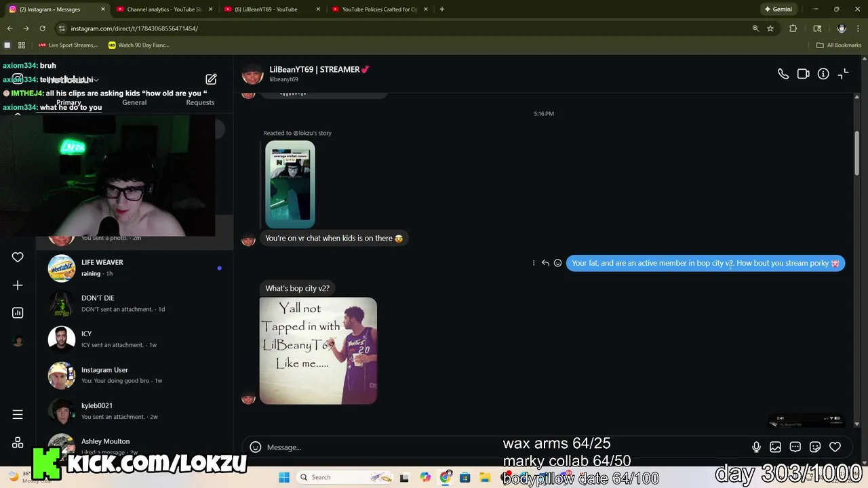The image size is (868, 488).
Task: Open the LIFE WEAVER conversation
Action: pos(135,268)
